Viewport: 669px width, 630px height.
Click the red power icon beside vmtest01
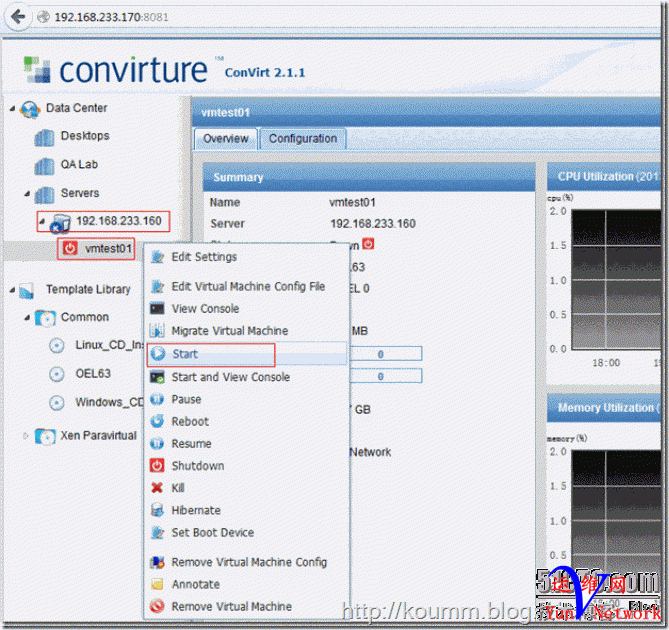coord(70,248)
